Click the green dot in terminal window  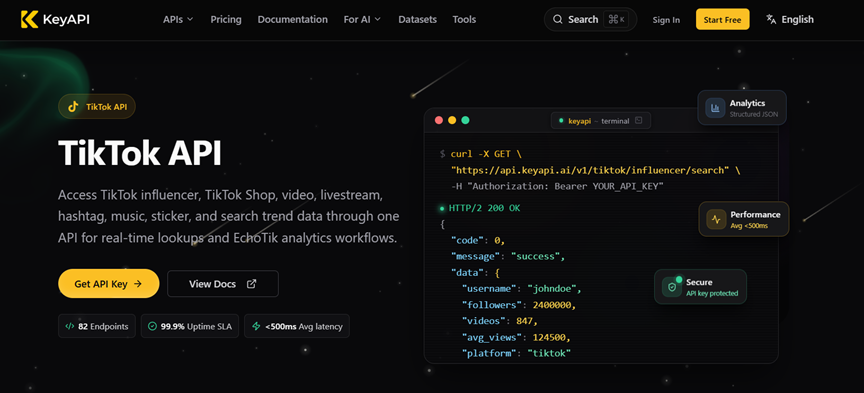tap(466, 120)
